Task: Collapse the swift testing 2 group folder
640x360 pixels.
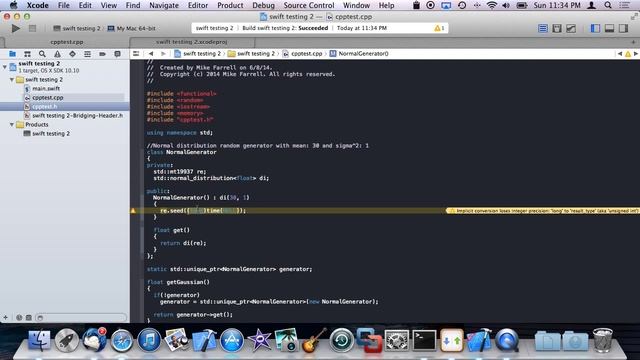Action: pyautogui.click(x=12, y=80)
